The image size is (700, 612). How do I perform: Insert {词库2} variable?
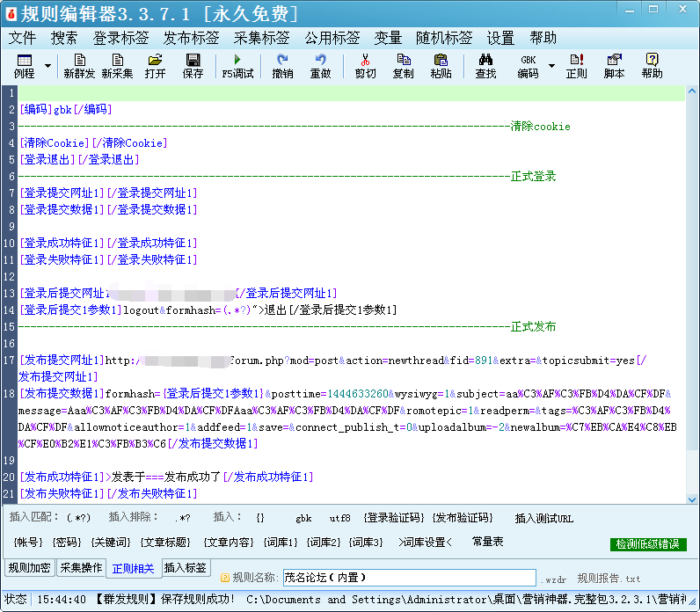point(324,542)
